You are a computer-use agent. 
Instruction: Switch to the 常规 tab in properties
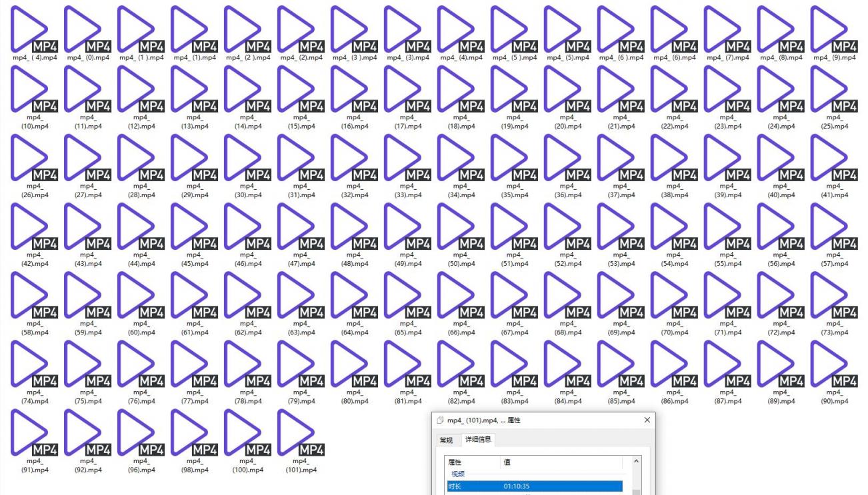(445, 440)
